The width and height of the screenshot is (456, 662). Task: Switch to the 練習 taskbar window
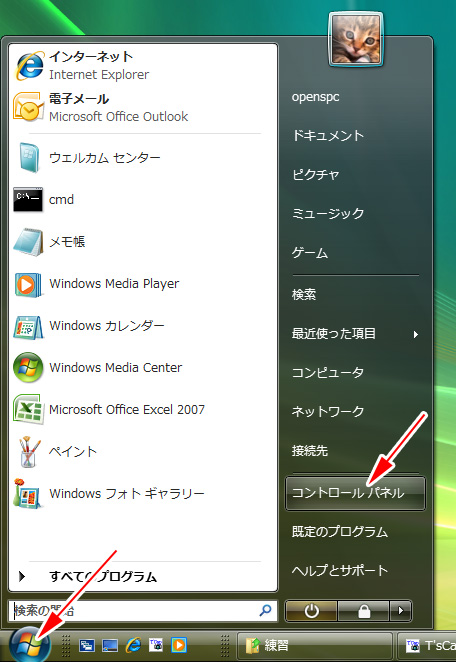(315, 646)
